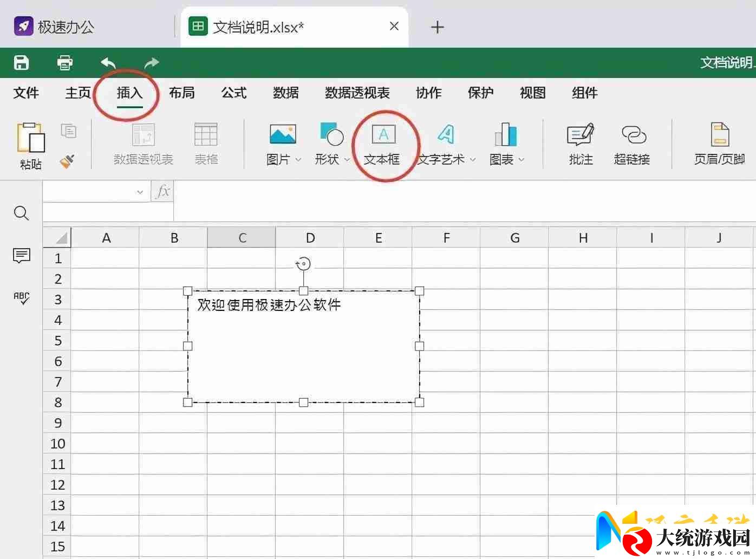Select row 15 header
756x559 pixels.
coord(57,547)
